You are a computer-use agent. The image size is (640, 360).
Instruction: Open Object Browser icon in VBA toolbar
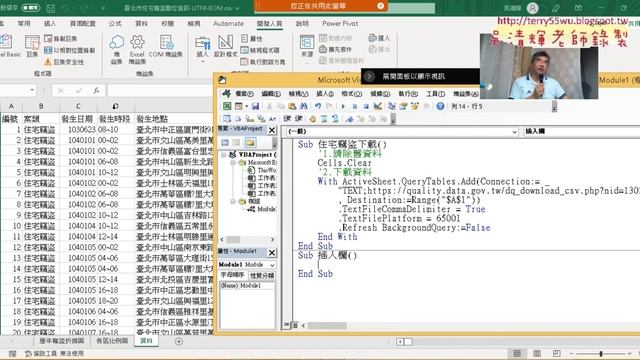(x=415, y=106)
